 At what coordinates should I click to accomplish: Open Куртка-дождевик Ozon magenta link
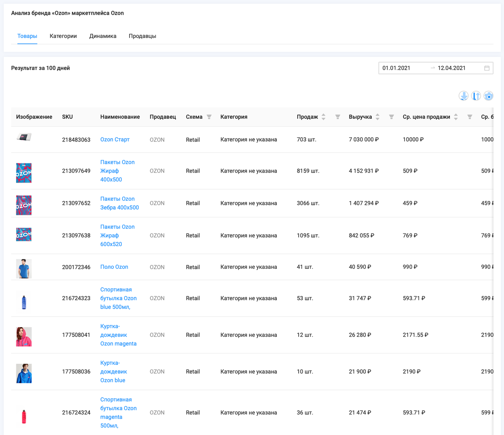[118, 335]
